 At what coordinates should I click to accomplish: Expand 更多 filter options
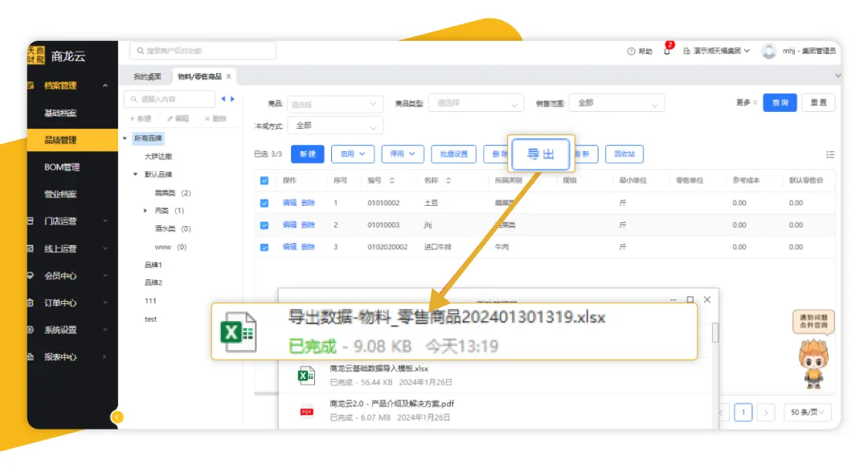pos(746,102)
